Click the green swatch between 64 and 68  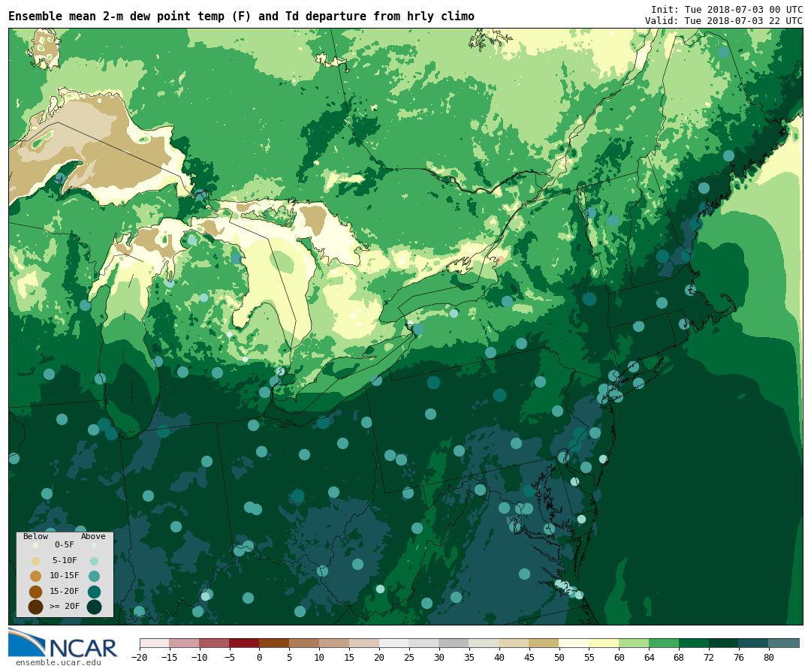pos(665,643)
